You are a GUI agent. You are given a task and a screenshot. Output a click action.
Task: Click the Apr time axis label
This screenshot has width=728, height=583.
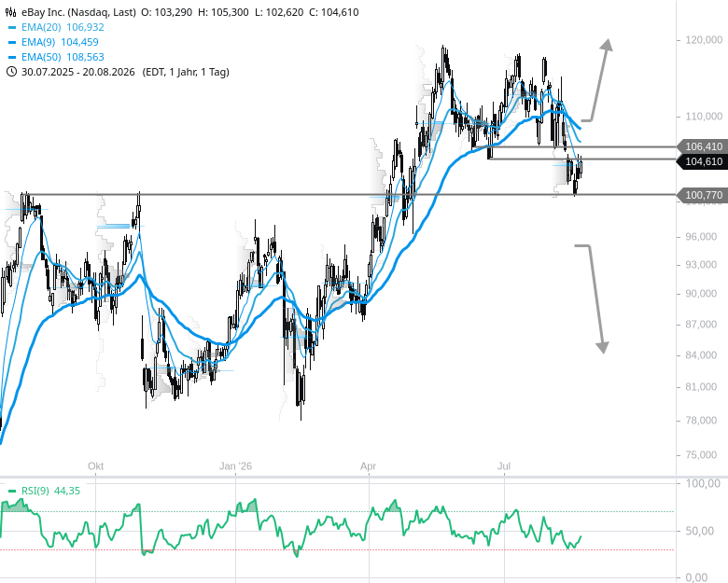tap(368, 466)
